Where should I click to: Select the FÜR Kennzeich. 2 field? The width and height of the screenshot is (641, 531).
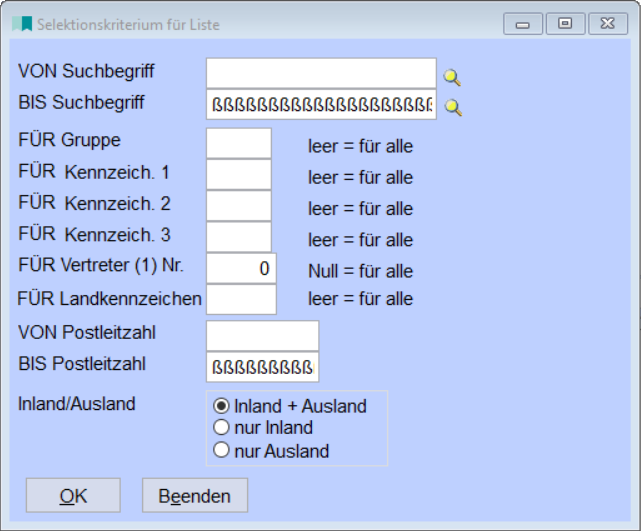[x=239, y=206]
